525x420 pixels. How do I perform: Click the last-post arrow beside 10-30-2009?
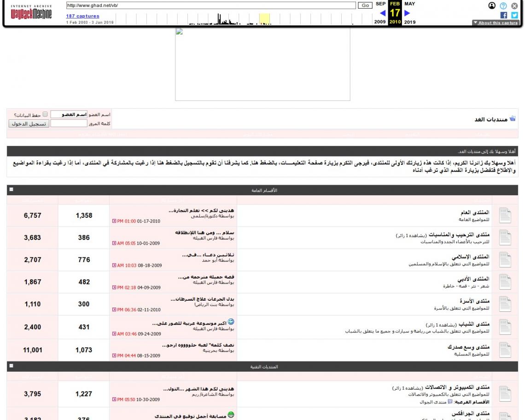(114, 399)
